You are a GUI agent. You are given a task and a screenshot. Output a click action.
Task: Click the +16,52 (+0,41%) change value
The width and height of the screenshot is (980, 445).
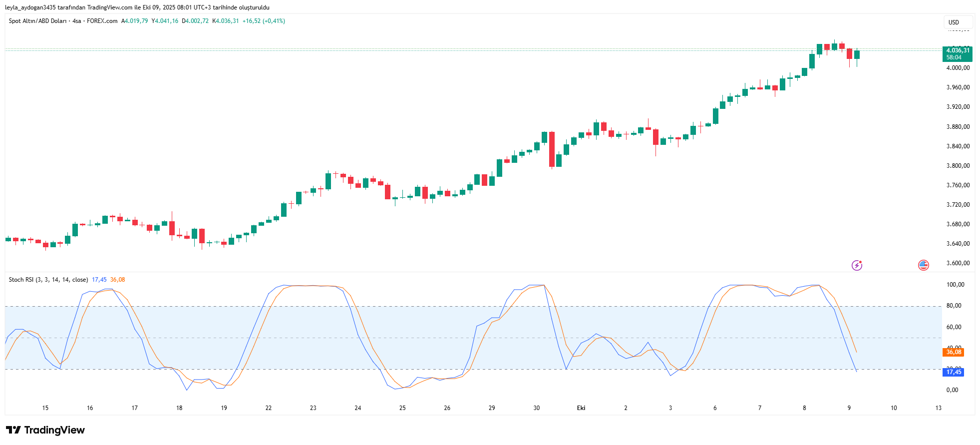coord(264,21)
